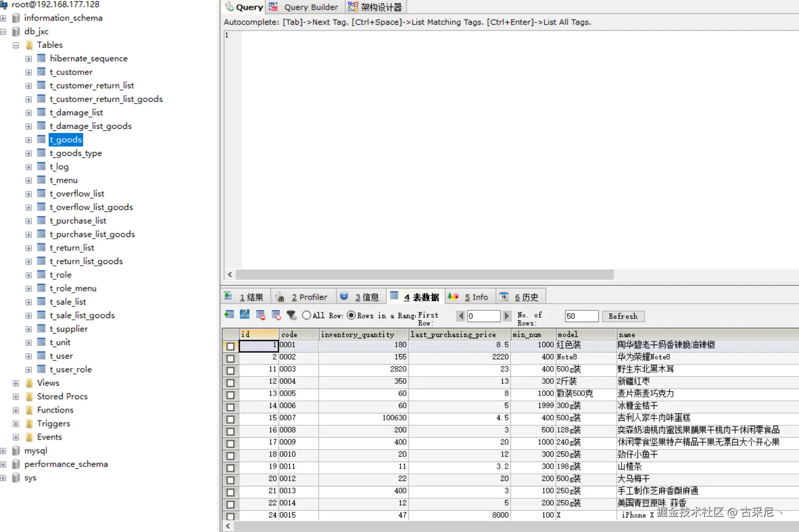The width and height of the screenshot is (799, 532).
Task: Expand the t_goods table node
Action: (x=29, y=140)
